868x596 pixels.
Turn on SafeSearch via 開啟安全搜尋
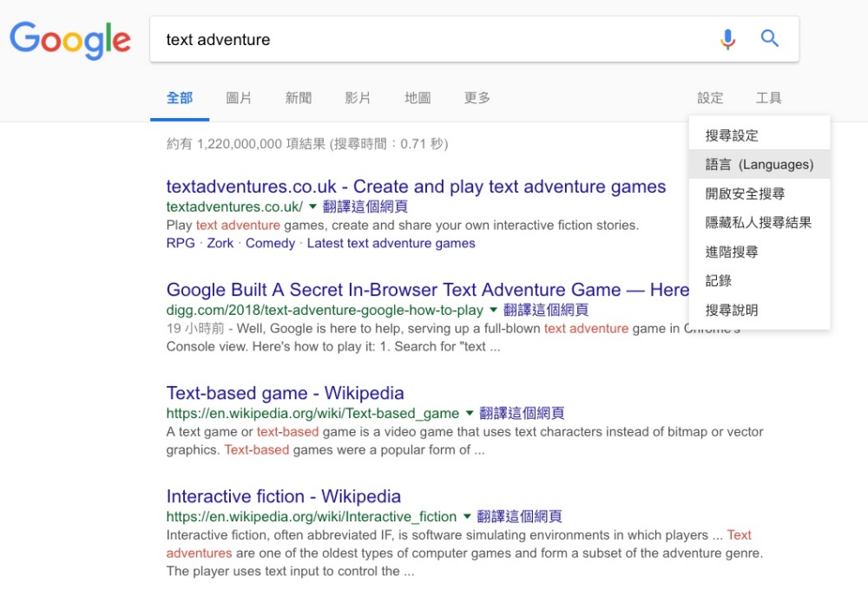click(x=745, y=193)
